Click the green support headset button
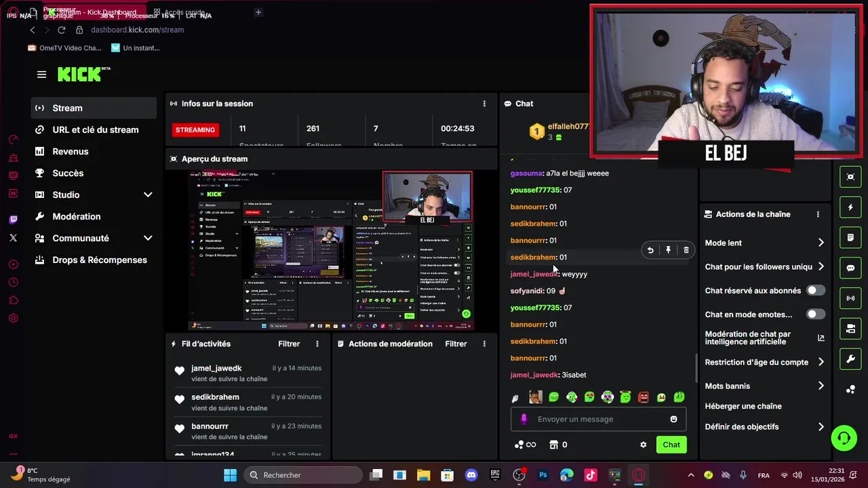Screen dimensions: 868x488 (x=844, y=438)
